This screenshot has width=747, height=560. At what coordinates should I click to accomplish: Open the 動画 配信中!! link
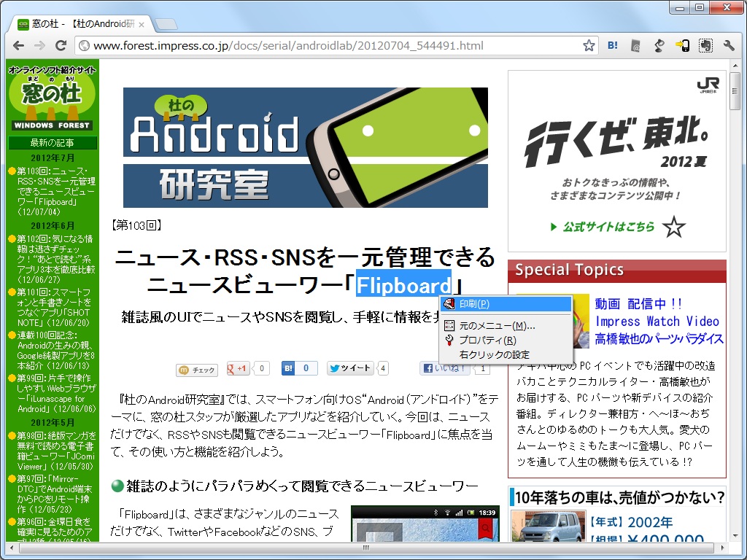point(638,303)
